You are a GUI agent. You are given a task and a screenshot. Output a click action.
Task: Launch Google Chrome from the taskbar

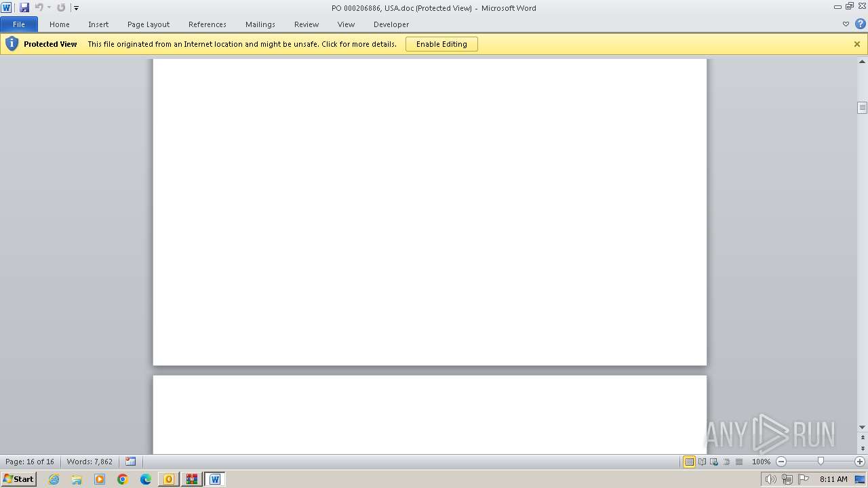click(123, 479)
